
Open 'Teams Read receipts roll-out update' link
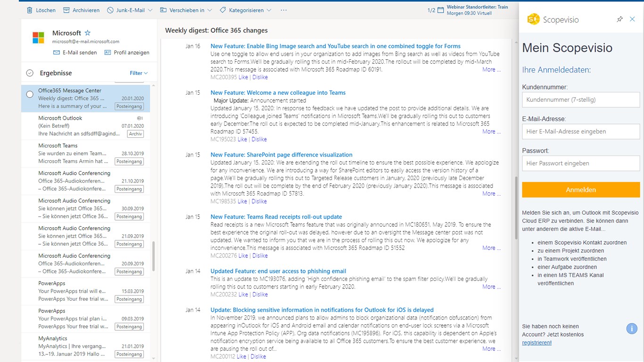pyautogui.click(x=276, y=217)
